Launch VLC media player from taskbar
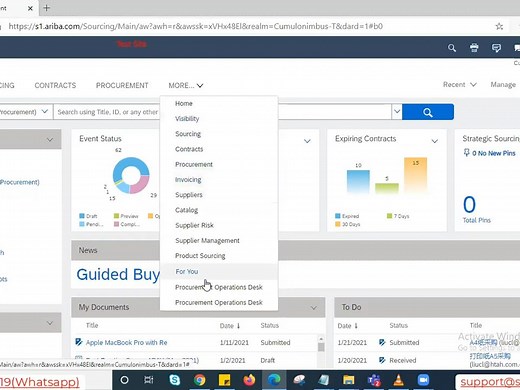The height and width of the screenshot is (390, 520). tap(398, 380)
